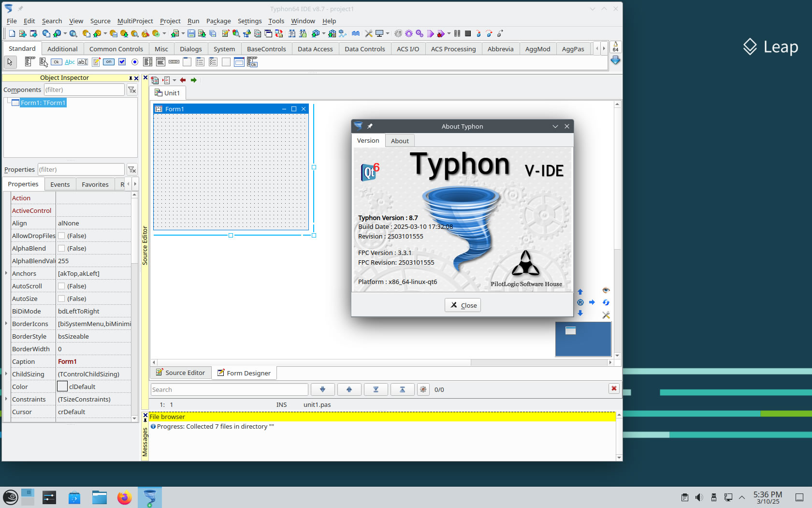The image size is (812, 508).
Task: Toggle the AllowDropFiles checkbox
Action: (61, 236)
